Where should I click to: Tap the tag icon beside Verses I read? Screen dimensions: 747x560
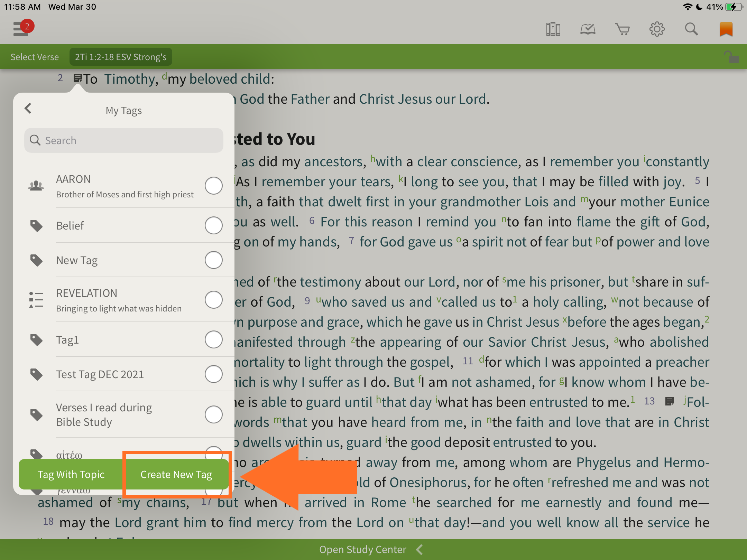[x=36, y=414]
